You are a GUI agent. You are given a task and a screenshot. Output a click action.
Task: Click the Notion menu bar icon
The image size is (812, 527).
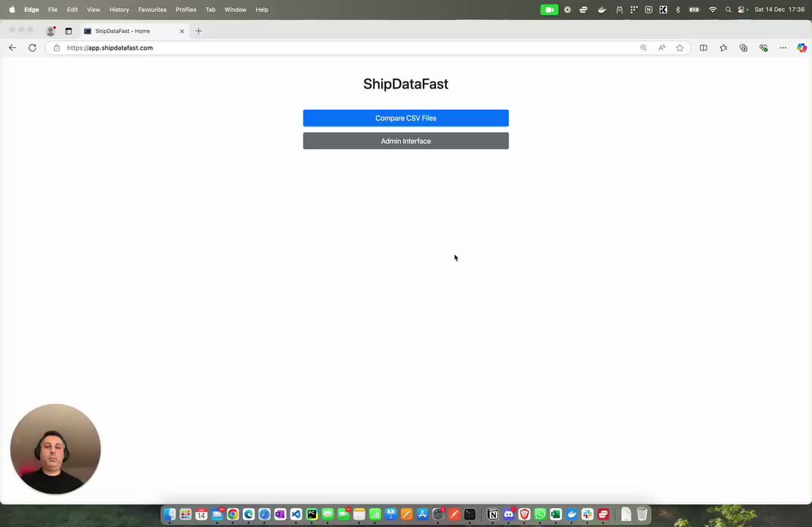(x=648, y=10)
